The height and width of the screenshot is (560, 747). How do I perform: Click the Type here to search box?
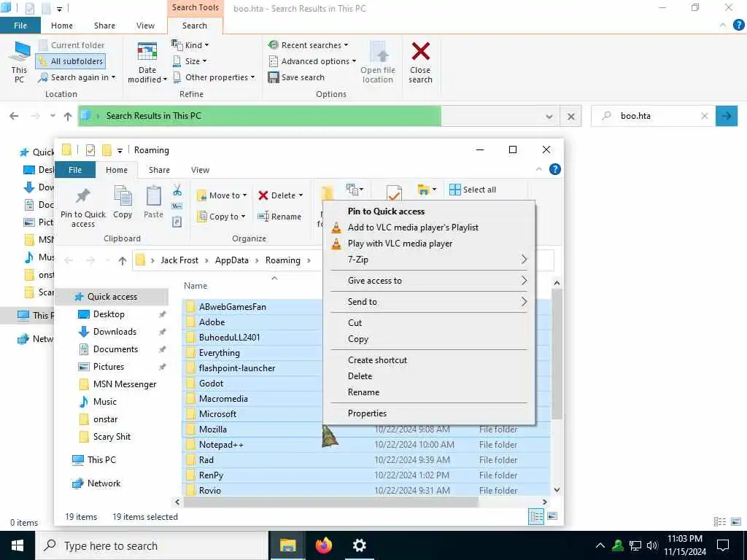point(152,545)
